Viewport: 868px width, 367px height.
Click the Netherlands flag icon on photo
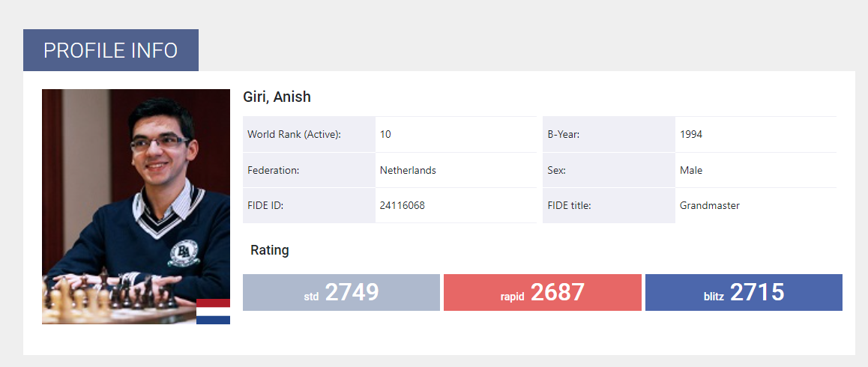click(213, 311)
